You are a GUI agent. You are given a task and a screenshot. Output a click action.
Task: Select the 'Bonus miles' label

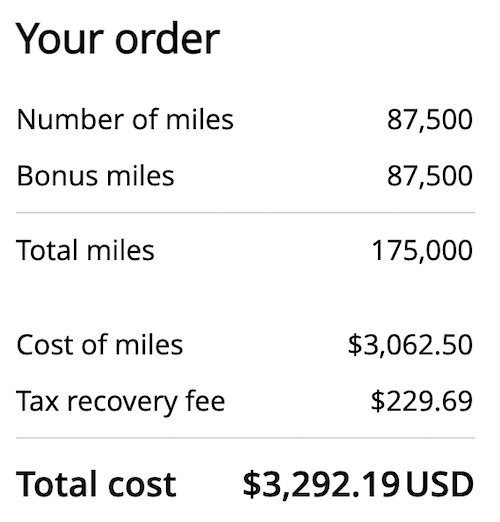[x=95, y=176]
